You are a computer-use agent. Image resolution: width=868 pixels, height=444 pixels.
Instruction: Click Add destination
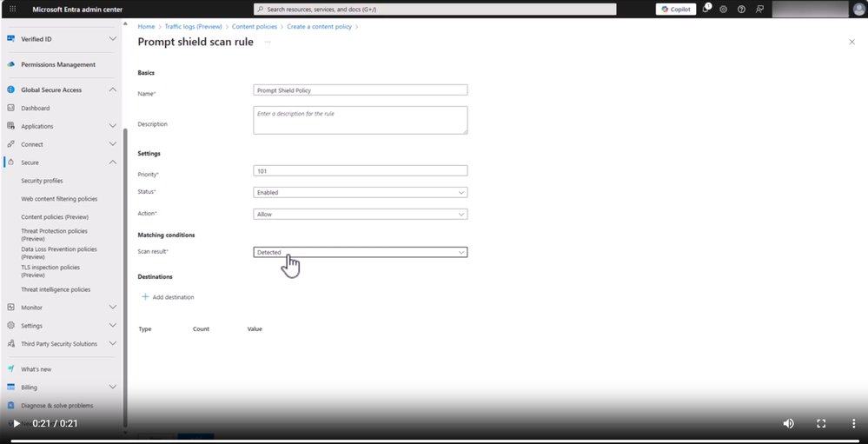pyautogui.click(x=169, y=297)
